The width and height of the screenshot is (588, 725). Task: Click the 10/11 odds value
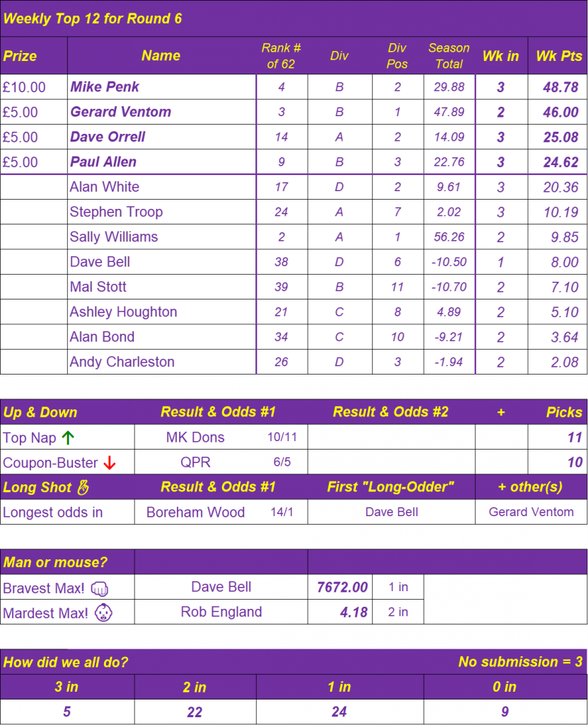pos(282,437)
